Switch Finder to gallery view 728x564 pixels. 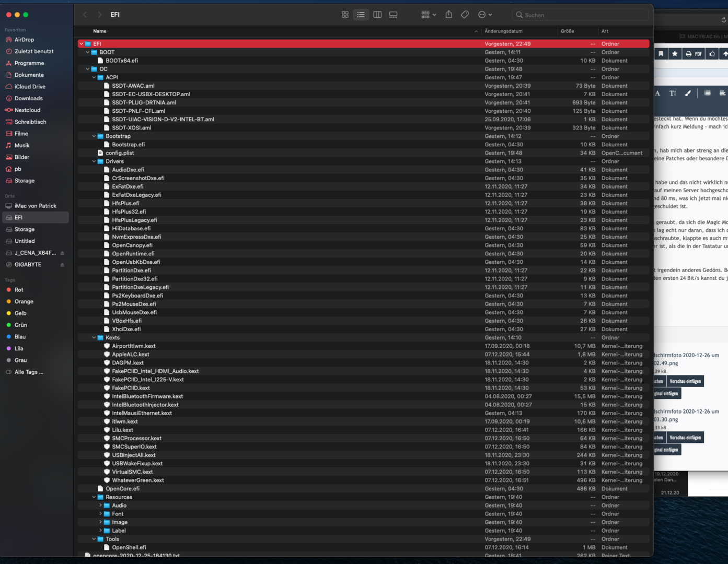pyautogui.click(x=394, y=15)
